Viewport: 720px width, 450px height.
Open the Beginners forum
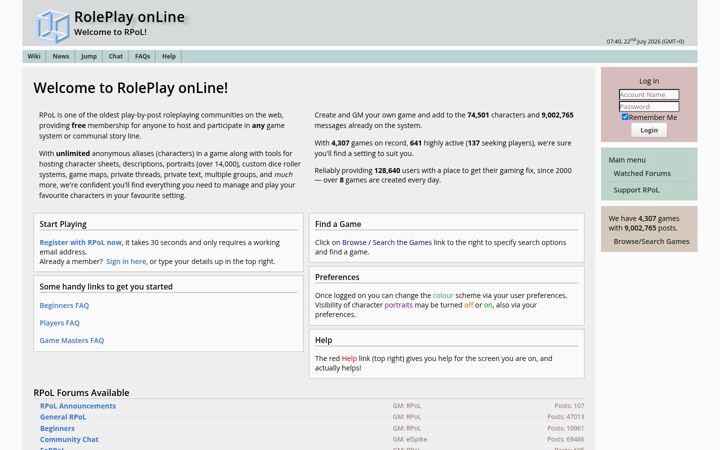click(57, 428)
